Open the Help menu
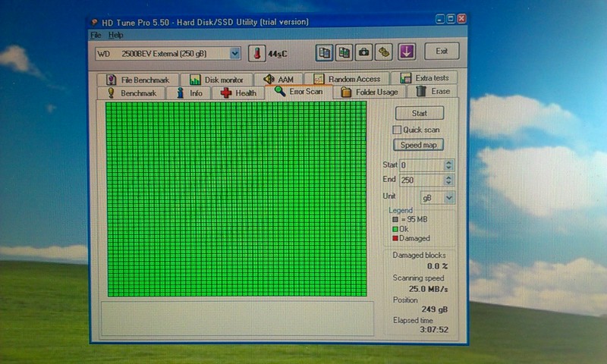 pyautogui.click(x=115, y=35)
